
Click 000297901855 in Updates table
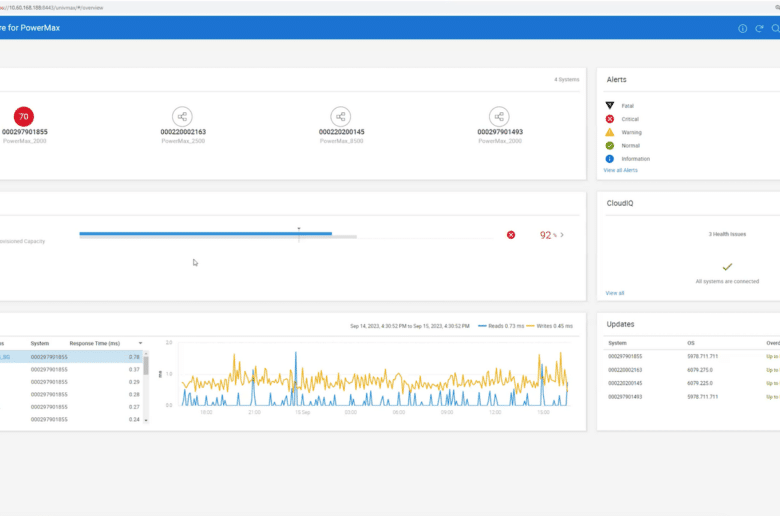coord(625,356)
